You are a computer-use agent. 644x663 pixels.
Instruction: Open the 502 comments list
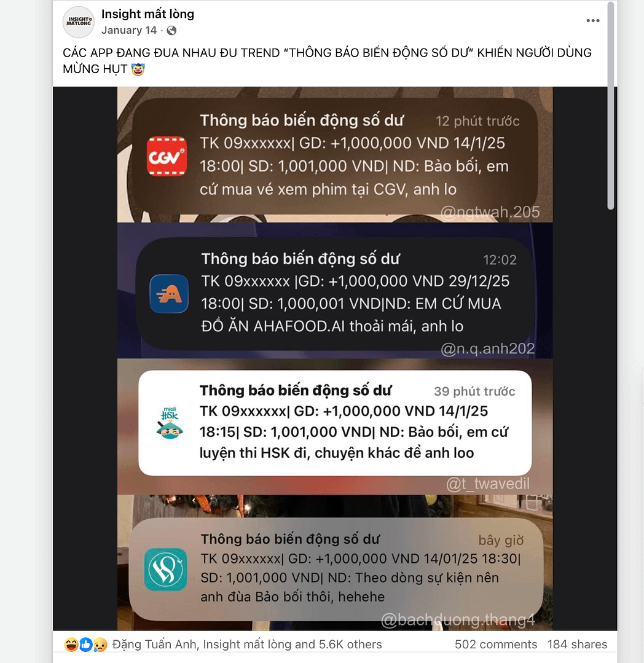[495, 645]
